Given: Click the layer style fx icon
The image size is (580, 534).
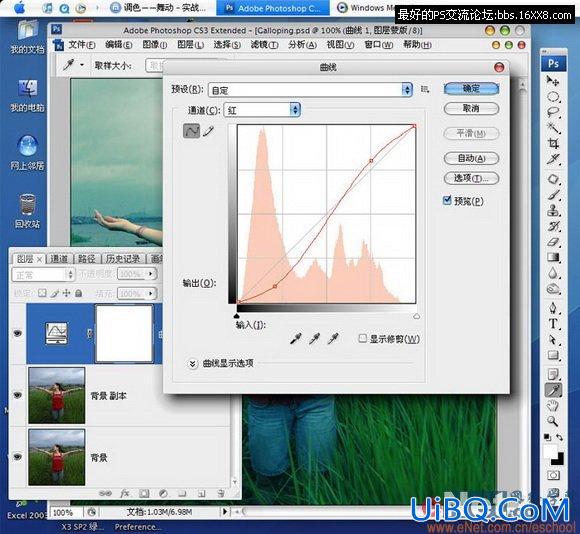Looking at the screenshot, I should pyautogui.click(x=125, y=493).
